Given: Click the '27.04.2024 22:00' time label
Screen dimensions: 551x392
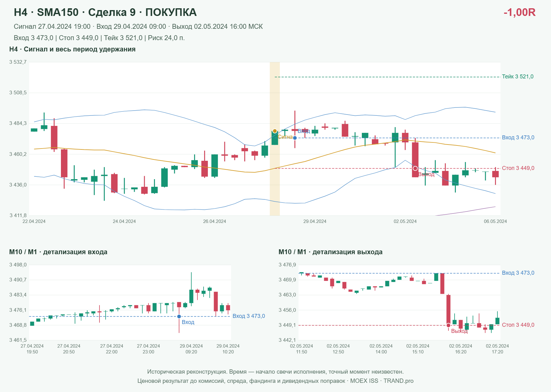Looking at the screenshot, I should pyautogui.click(x=112, y=349).
